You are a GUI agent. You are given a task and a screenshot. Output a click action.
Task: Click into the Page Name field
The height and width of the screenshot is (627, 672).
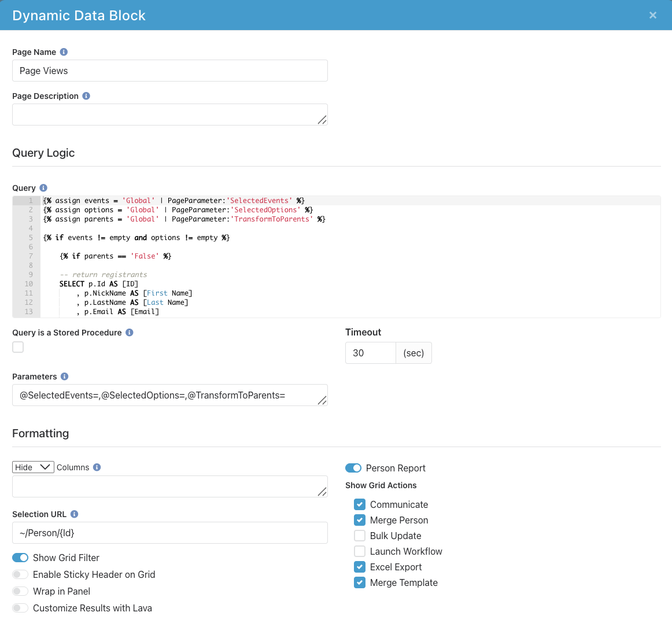tap(169, 71)
